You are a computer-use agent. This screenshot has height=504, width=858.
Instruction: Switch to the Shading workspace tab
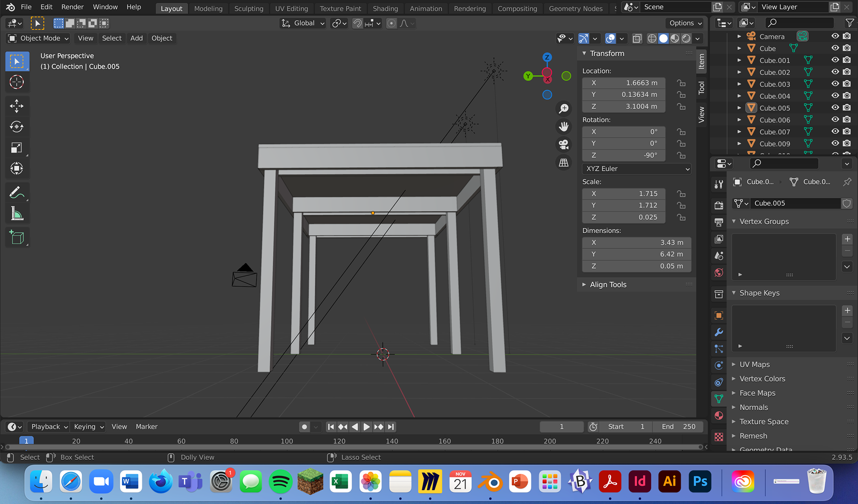(x=385, y=8)
